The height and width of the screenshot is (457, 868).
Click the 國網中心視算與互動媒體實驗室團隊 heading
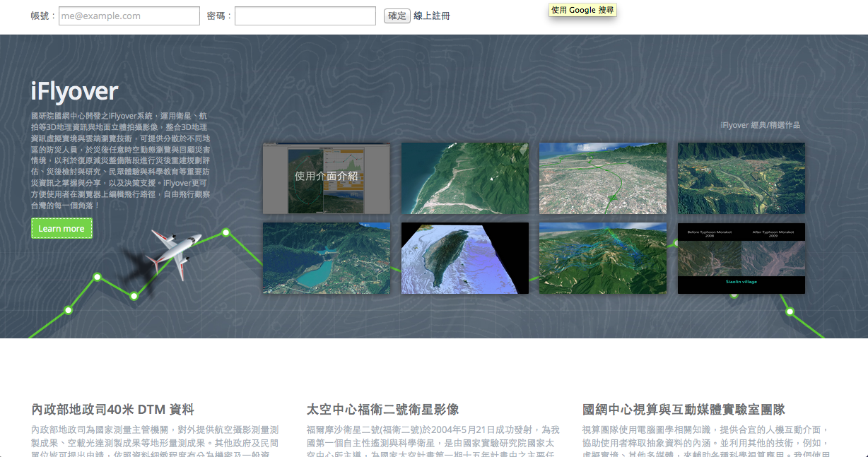click(684, 410)
